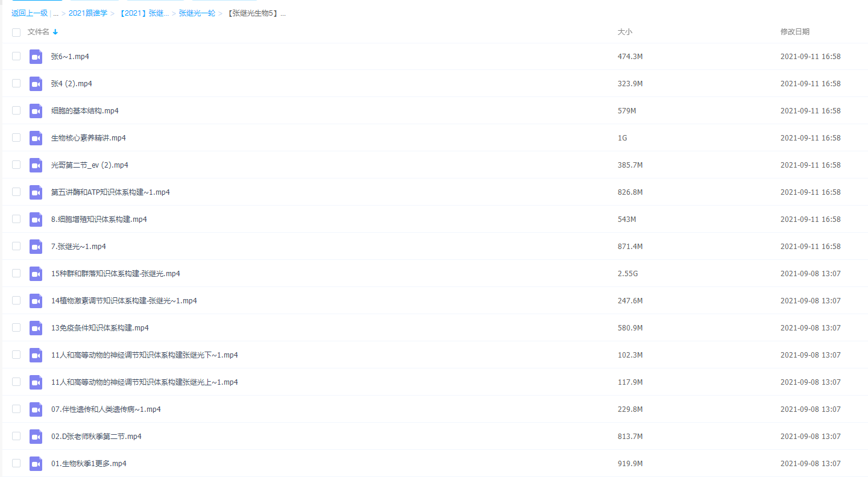Image resolution: width=868 pixels, height=477 pixels.
Task: Tick checkbox for 02.D张老师秋季第二节.mp4
Action: pos(16,436)
